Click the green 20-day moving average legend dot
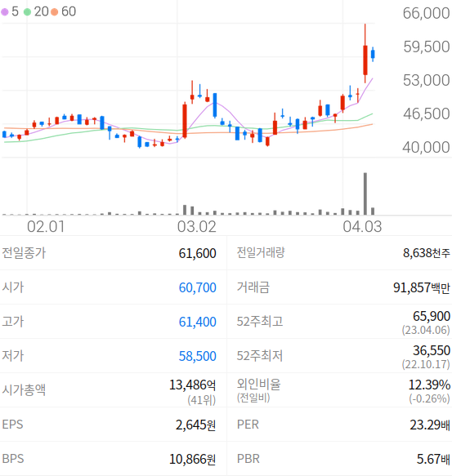 click(27, 12)
